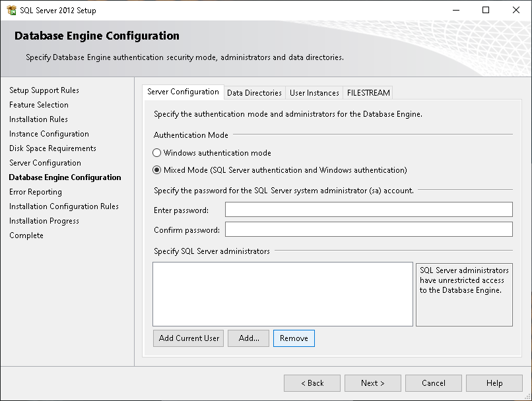Click inside the SQL Server administrators list
This screenshot has width=532, height=401.
coord(283,294)
